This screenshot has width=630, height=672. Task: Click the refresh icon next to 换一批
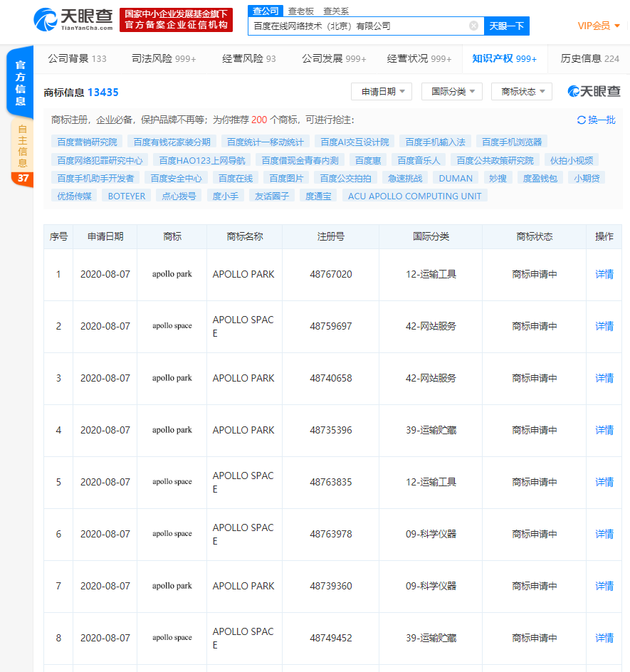tap(581, 120)
